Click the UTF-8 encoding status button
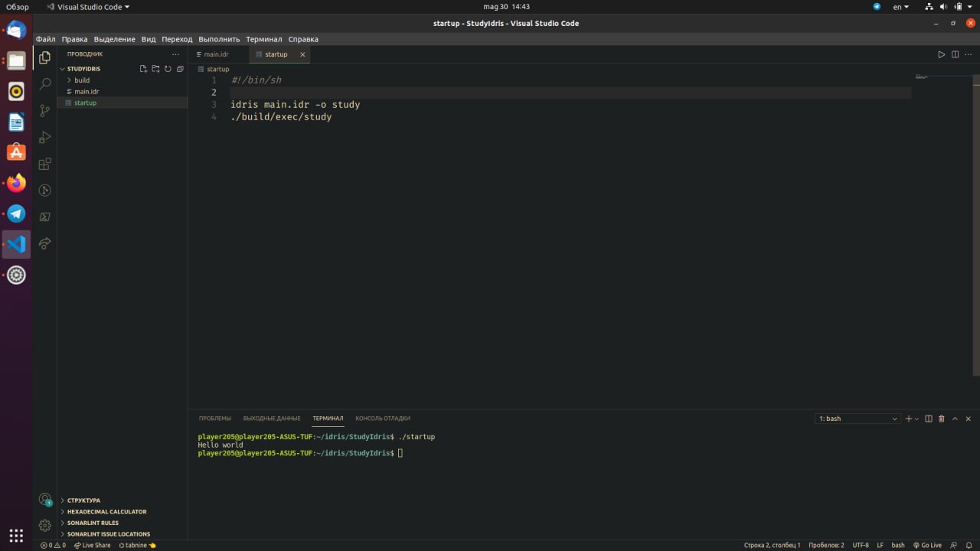The image size is (980, 551). 861,545
